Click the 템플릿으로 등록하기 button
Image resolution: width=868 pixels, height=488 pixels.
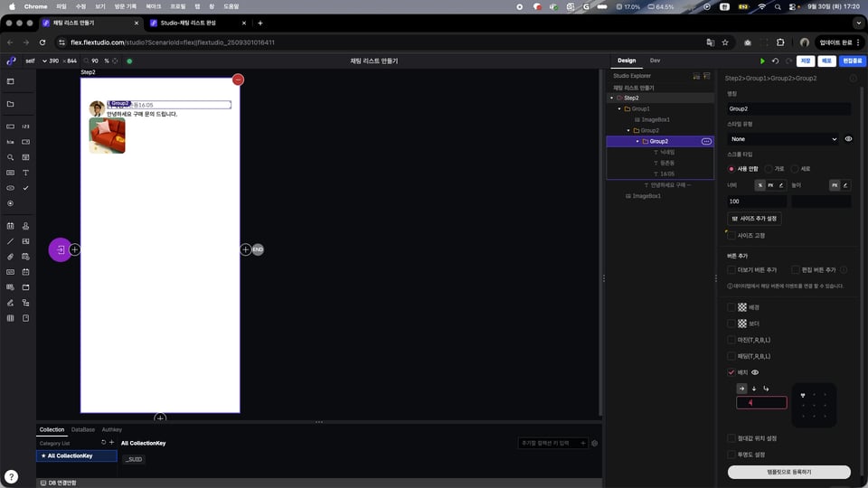click(x=788, y=472)
